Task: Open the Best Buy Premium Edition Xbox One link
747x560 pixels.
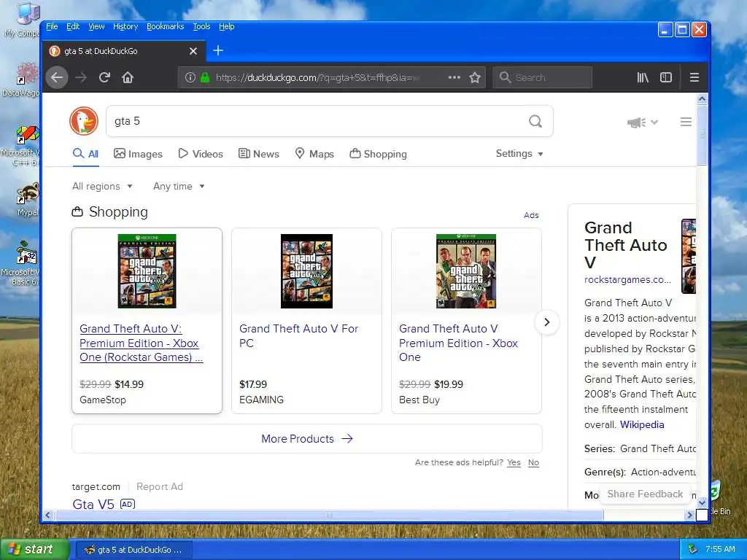Action: pyautogui.click(x=458, y=343)
